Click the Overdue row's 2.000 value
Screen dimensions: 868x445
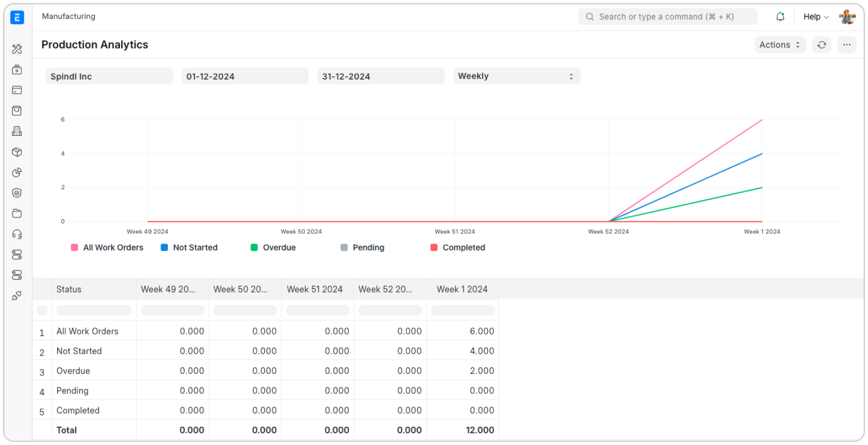[x=482, y=371]
